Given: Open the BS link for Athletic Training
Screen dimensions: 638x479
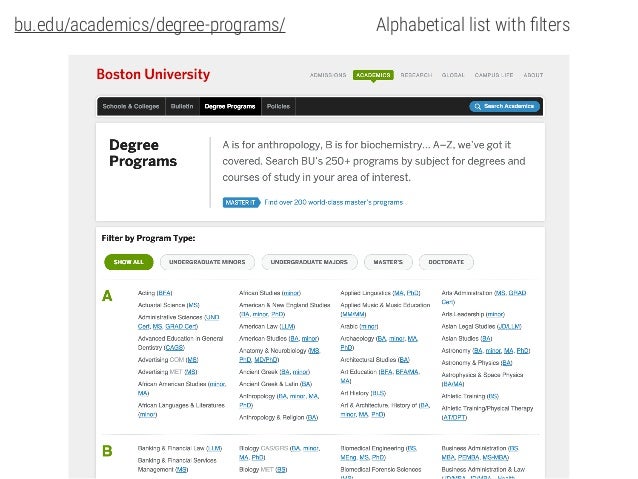Looking at the screenshot, I should coord(493,396).
